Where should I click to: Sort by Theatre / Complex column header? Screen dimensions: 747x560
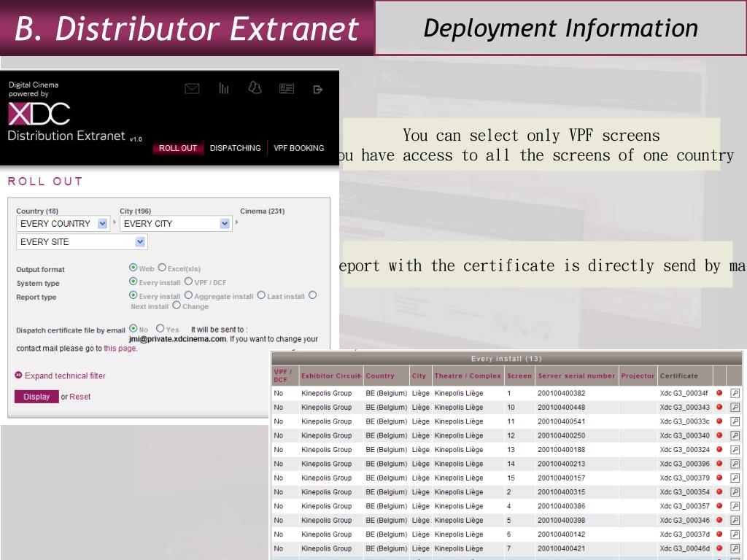click(x=468, y=376)
